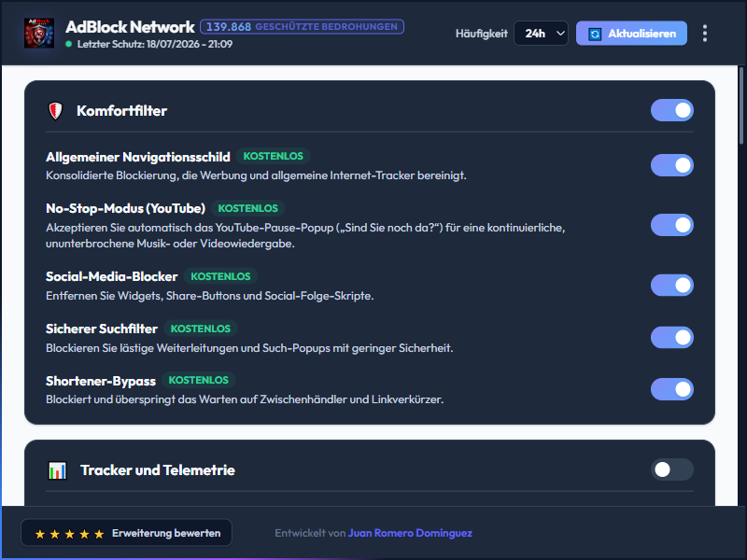Screen dimensions: 747x560
Task: Open Juan Romero Domínguez developer link
Action: coord(410,533)
